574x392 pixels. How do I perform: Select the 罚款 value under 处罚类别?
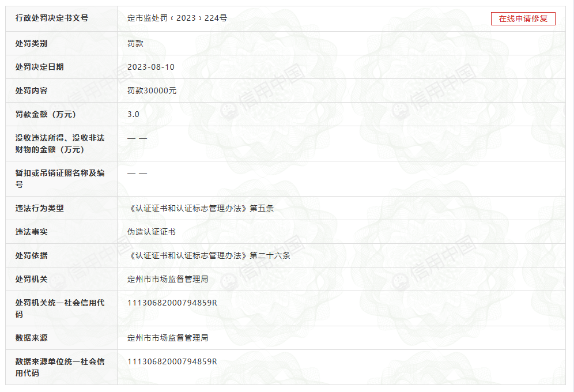point(135,43)
